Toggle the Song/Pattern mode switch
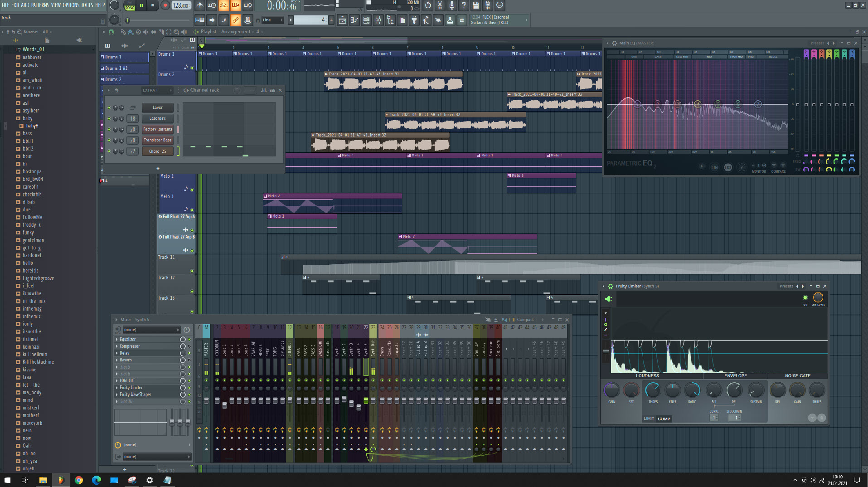The image size is (868, 487). tap(130, 5)
